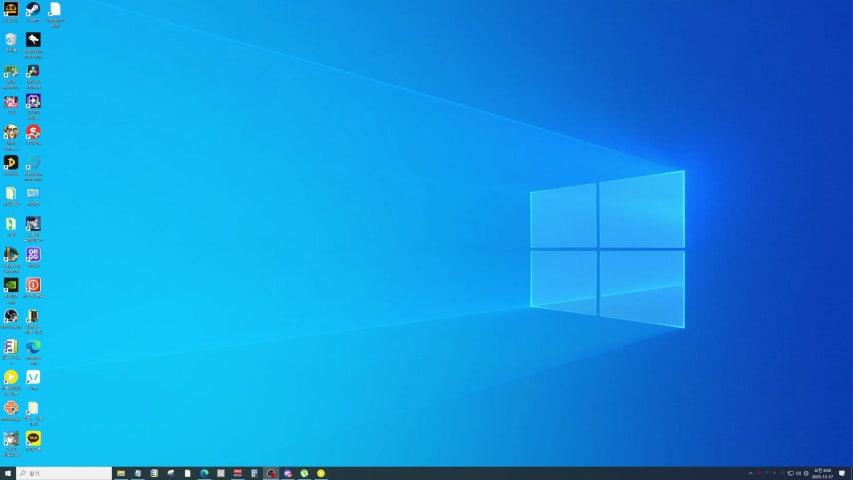Select the red power-symbol desktop icon
This screenshot has width=853, height=480.
(33, 285)
